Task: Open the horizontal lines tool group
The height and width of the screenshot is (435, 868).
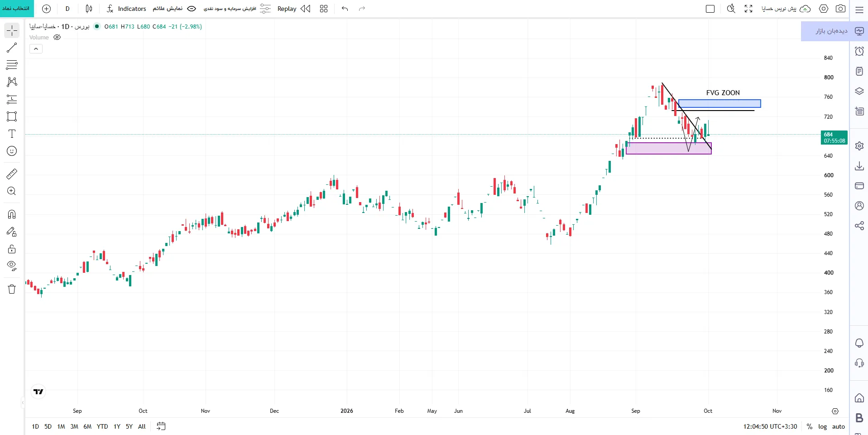Action: 12,65
